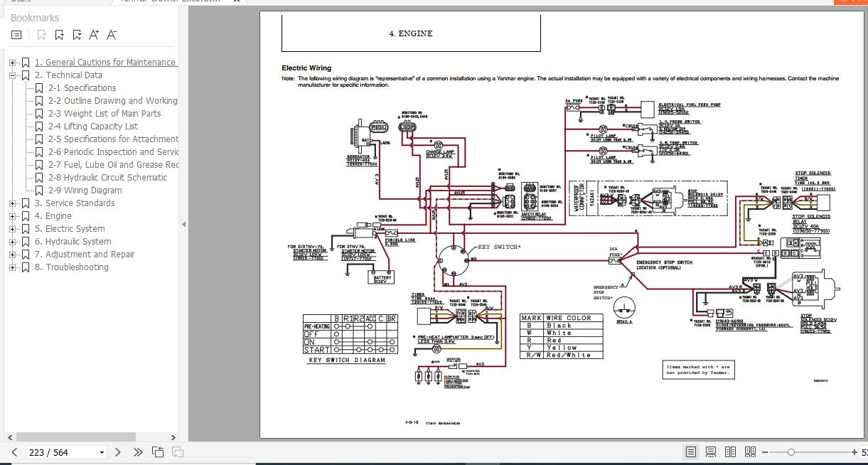
Task: Collapse the bookmarks panel with the splitter arrow
Action: pos(183,225)
